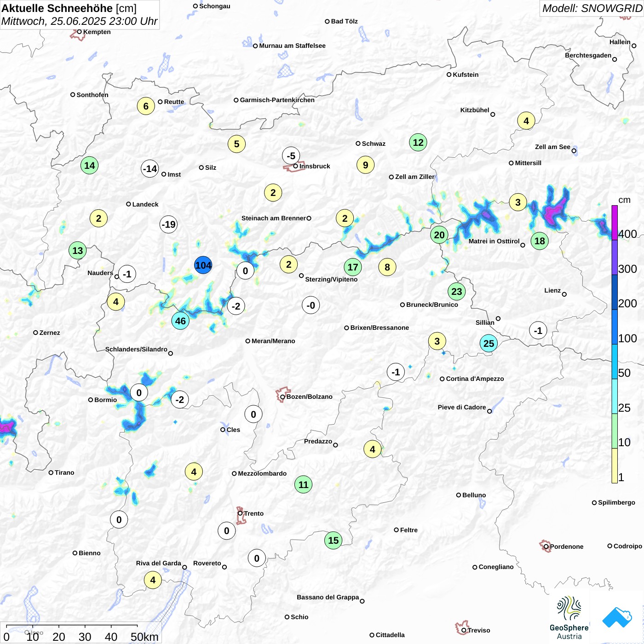Screen dimensions: 644x644
Task: Click the Innsbruck city label
Action: (315, 166)
